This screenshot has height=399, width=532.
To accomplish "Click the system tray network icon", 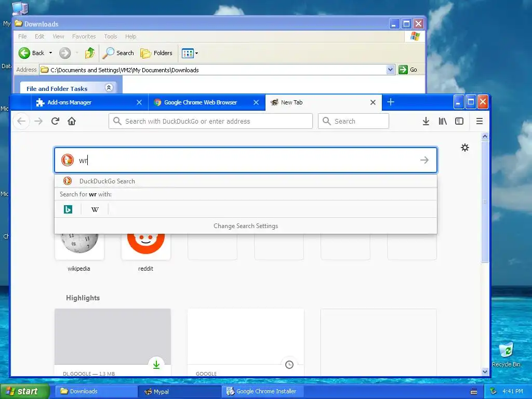I will pyautogui.click(x=494, y=391).
